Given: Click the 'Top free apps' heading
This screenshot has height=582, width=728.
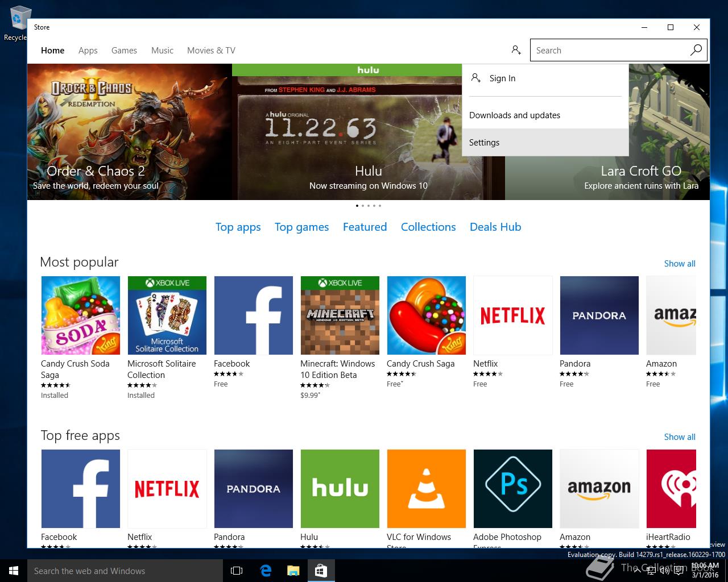Looking at the screenshot, I should click(x=80, y=435).
